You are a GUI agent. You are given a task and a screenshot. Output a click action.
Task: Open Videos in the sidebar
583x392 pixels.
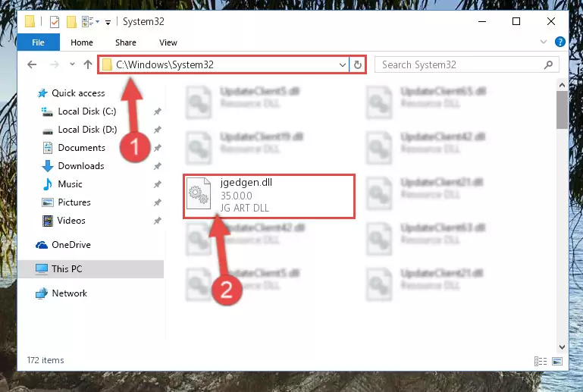point(71,221)
